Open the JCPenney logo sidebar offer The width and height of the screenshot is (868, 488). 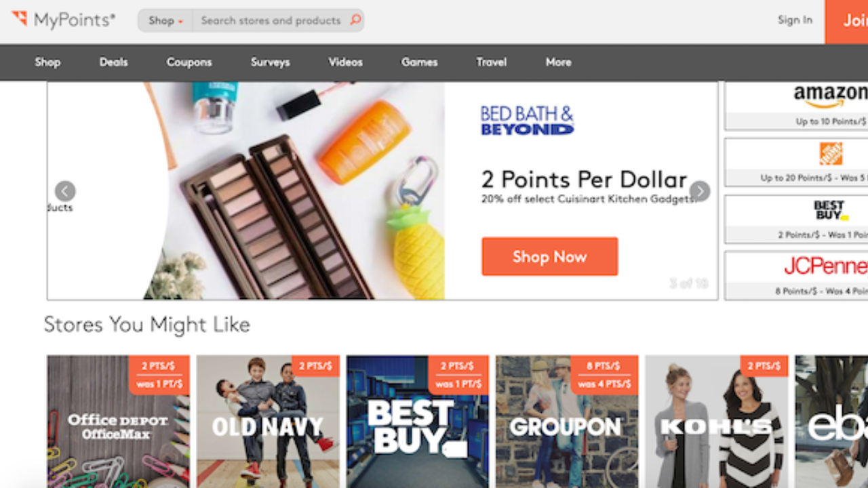point(796,275)
